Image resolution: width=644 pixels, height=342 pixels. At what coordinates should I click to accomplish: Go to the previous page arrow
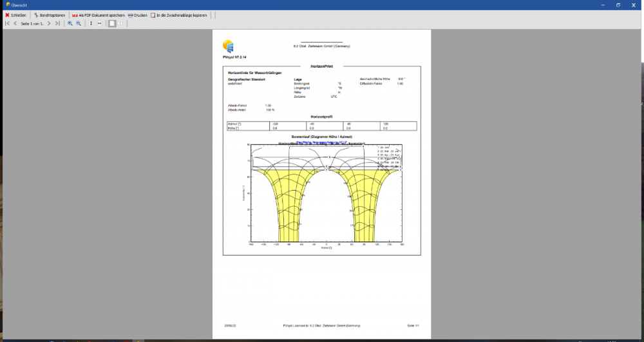15,23
